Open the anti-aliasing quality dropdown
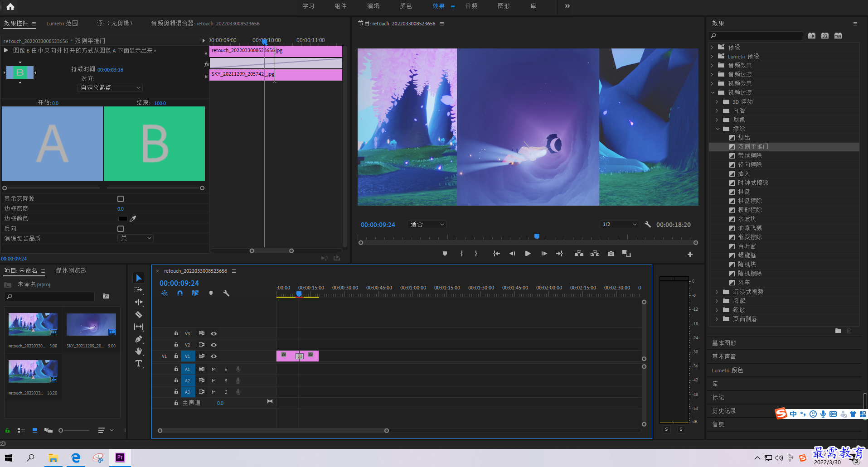The width and height of the screenshot is (868, 467). [x=136, y=238]
